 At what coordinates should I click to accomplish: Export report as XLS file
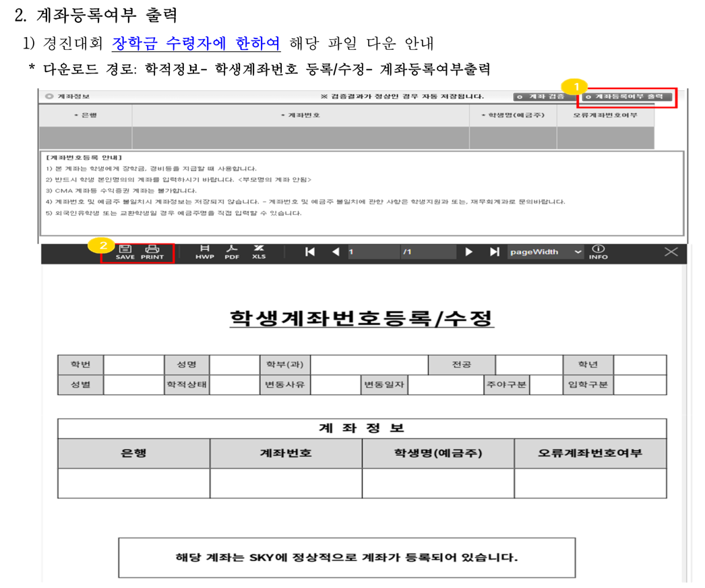click(x=259, y=252)
